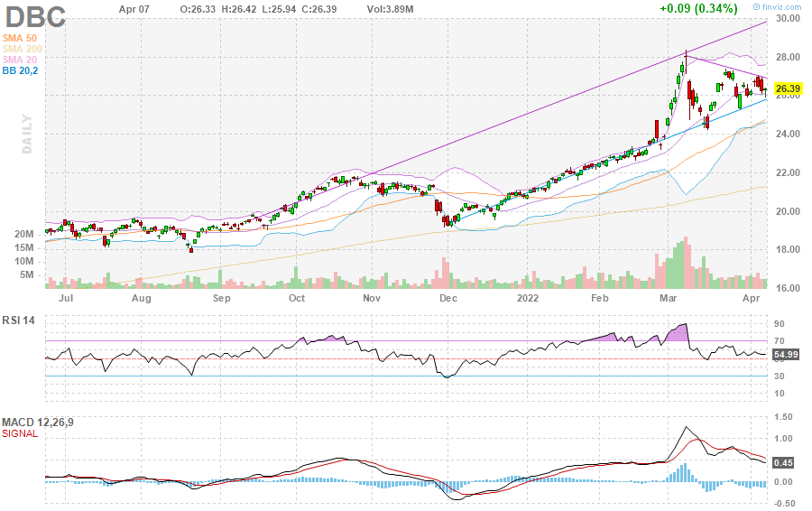Click the Mar month axis label
Screen dimensions: 812x511
coord(668,298)
